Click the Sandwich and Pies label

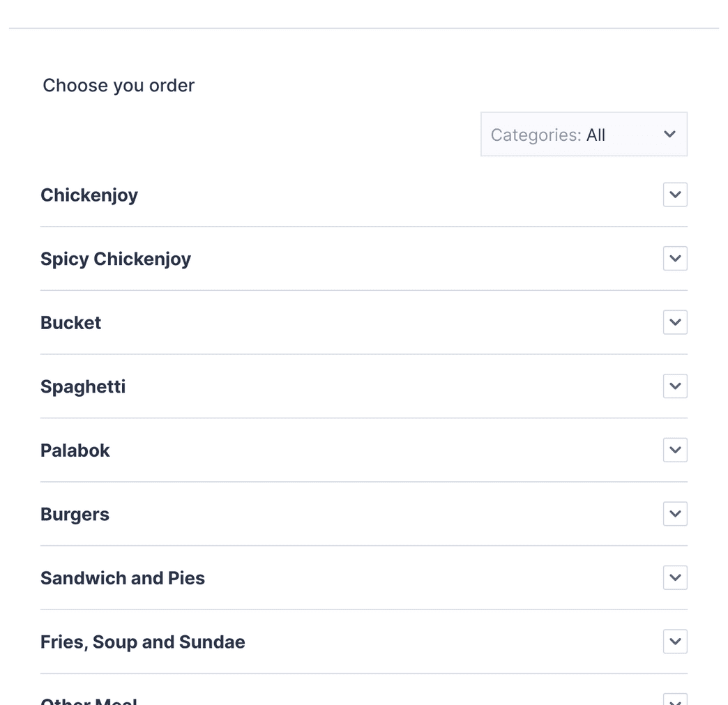click(x=122, y=577)
